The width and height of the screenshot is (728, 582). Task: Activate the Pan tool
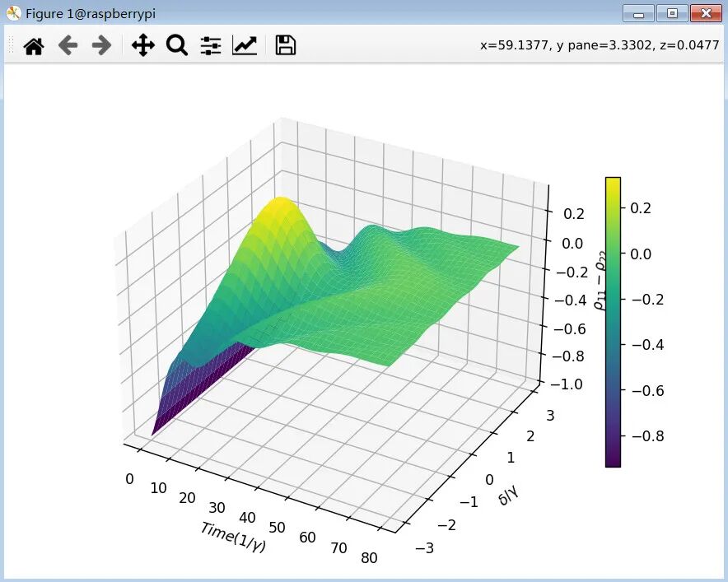143,45
